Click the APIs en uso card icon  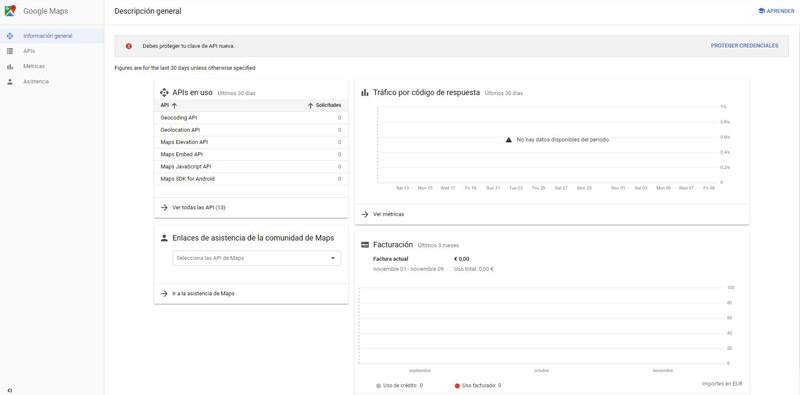pos(164,93)
